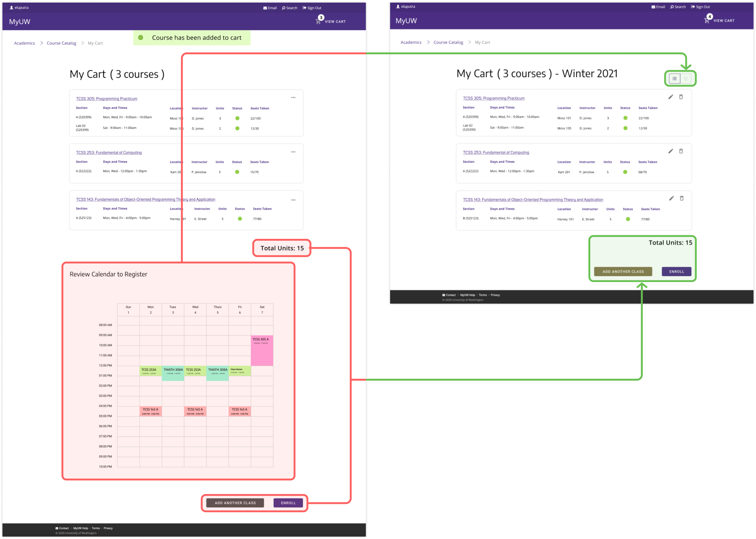Navigate to Academics breadcrumb in right mockup
Image resolution: width=756 pixels, height=539 pixels.
pyautogui.click(x=411, y=43)
